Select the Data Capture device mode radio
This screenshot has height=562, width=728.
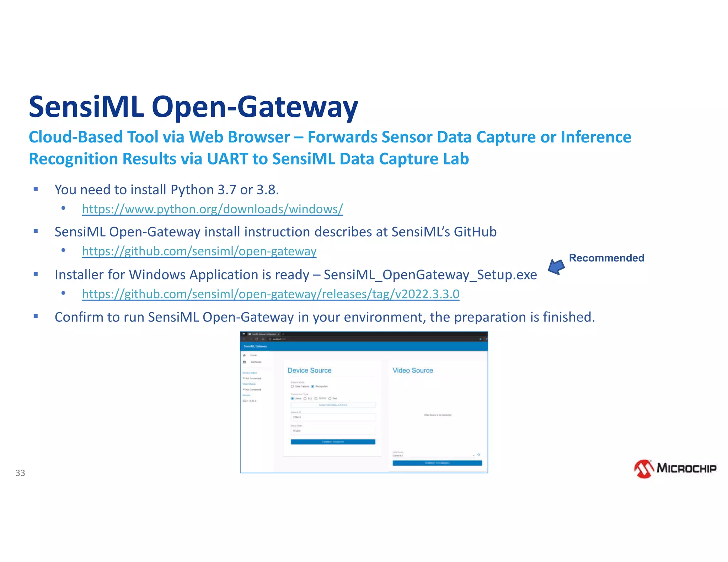click(x=292, y=387)
